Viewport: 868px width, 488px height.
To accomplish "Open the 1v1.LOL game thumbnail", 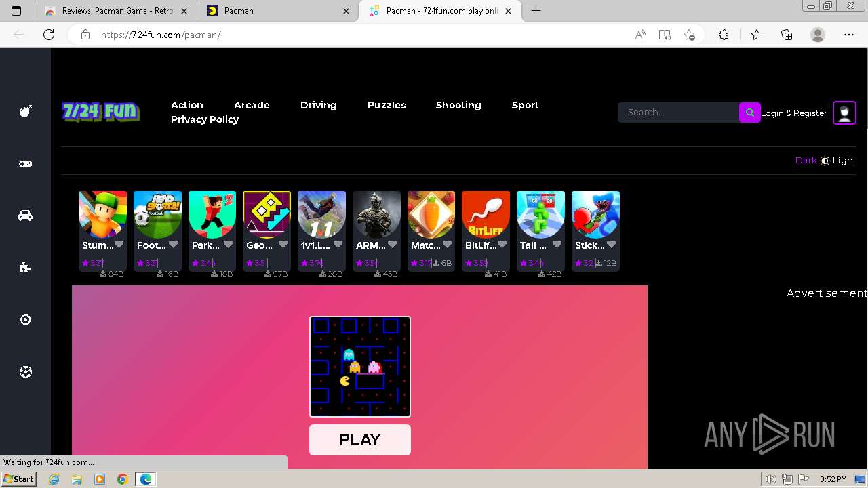I will pyautogui.click(x=321, y=214).
